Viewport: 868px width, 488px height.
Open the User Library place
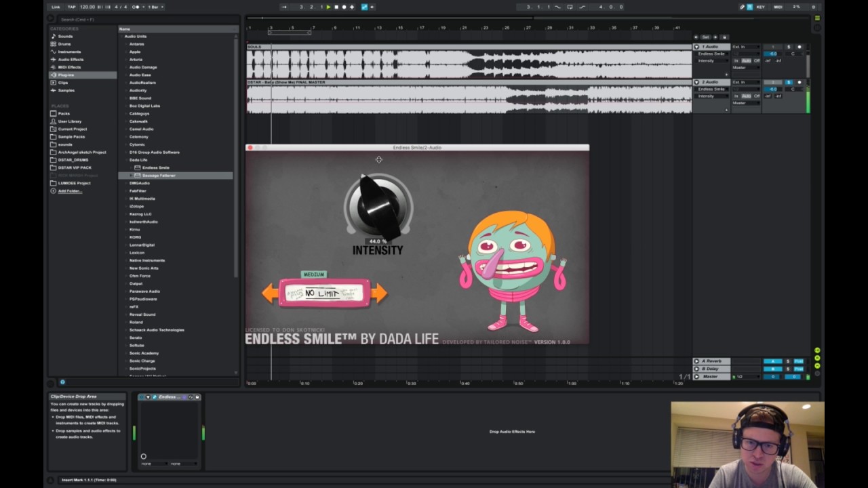[x=69, y=121]
